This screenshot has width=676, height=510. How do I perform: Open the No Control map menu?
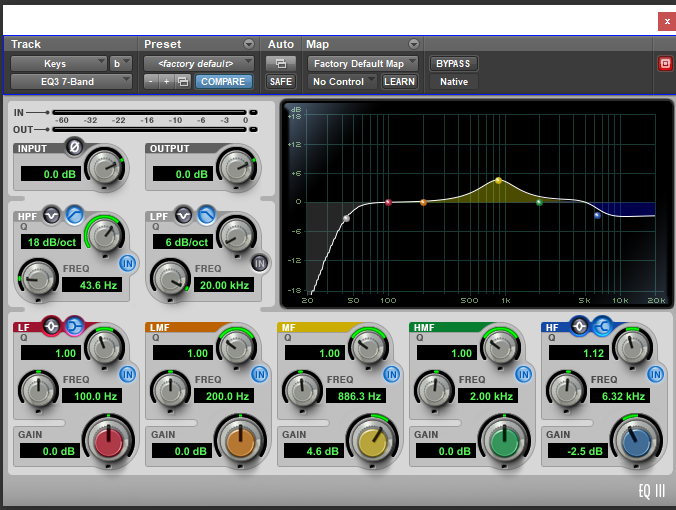coord(342,82)
